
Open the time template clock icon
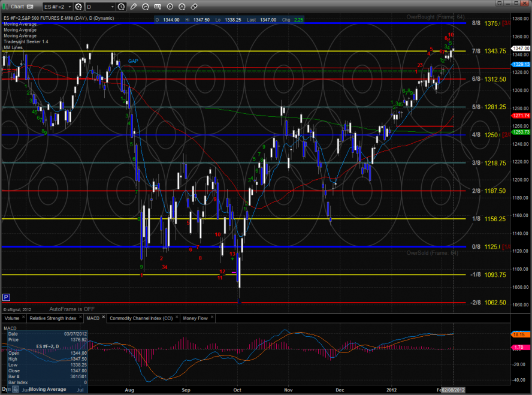tap(121, 7)
